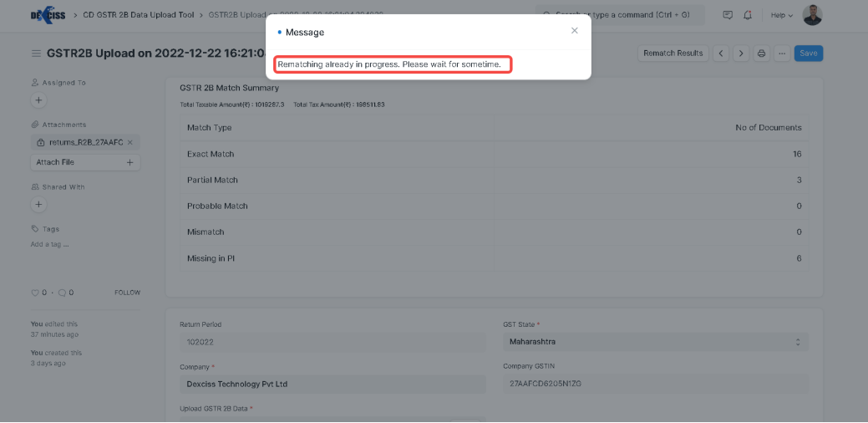Remove the returns_R2B_27AAFC attachment
868x423 pixels.
(x=130, y=143)
